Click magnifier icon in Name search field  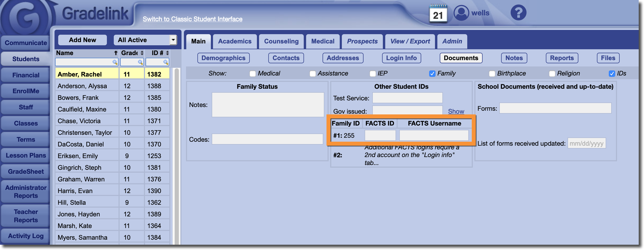coord(115,62)
